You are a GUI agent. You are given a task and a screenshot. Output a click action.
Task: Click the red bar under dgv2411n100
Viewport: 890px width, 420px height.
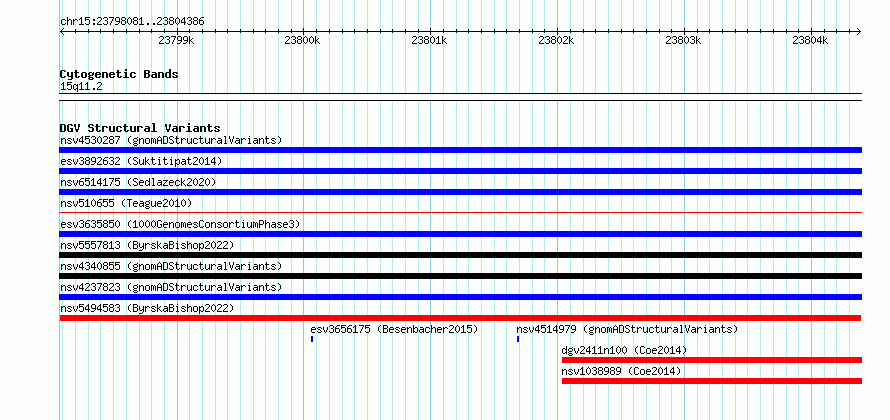(x=712, y=360)
